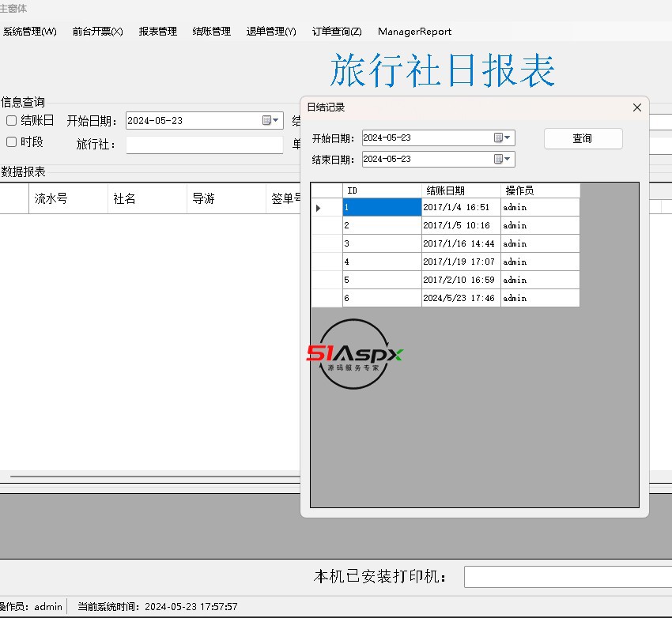Enable the 结账日 checkbox
This screenshot has width=672, height=618.
pos(12,121)
